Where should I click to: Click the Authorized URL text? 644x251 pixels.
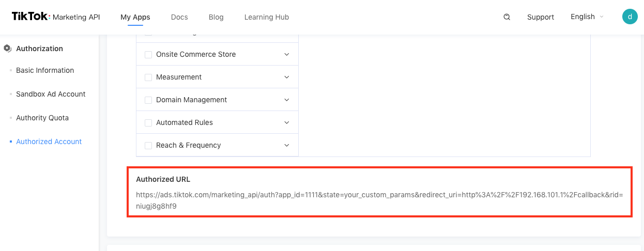pos(379,200)
